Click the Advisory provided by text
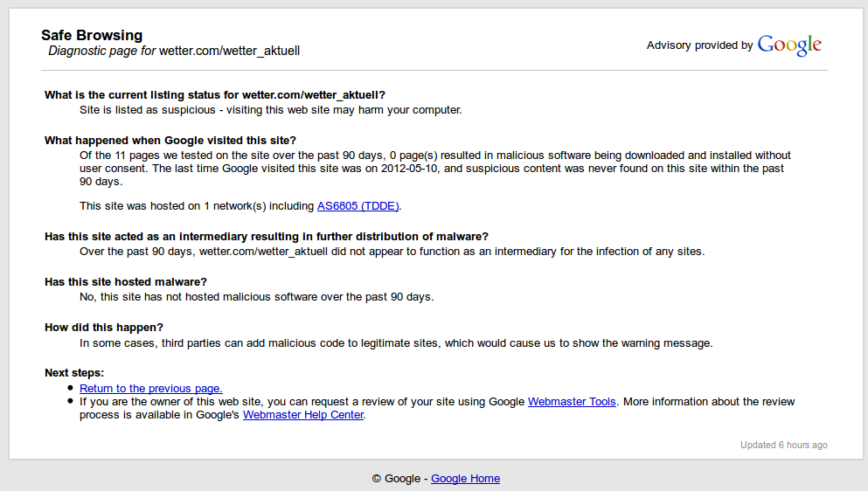The image size is (868, 491). pyautogui.click(x=699, y=45)
